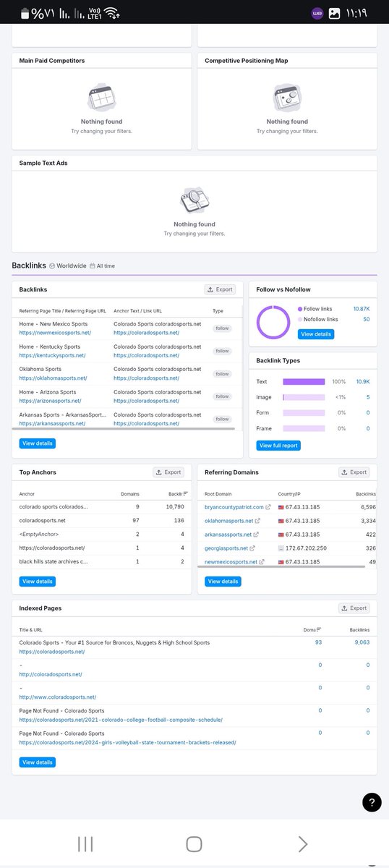The height and width of the screenshot is (868, 389).
Task: Open https://newmexicosports.net/ referring page link
Action: 55,333
